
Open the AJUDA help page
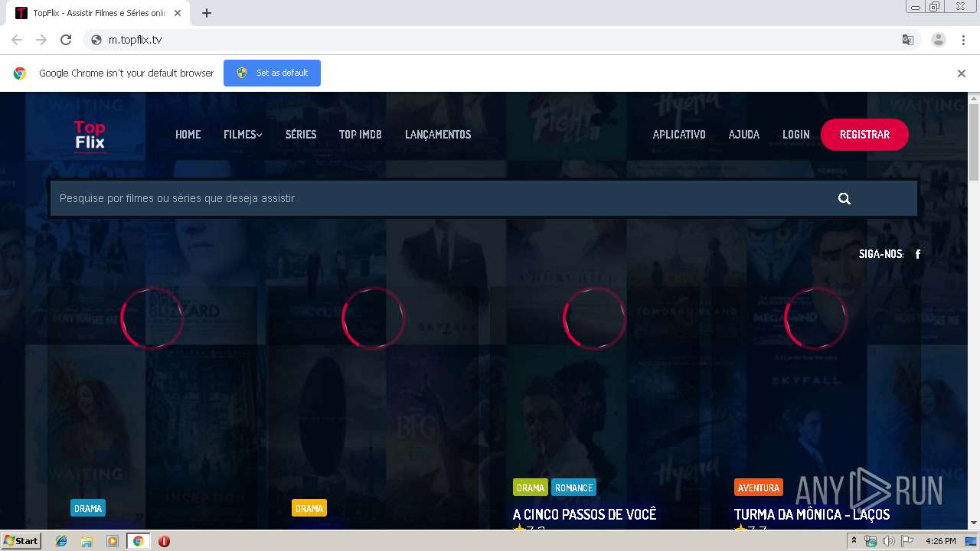tap(744, 135)
